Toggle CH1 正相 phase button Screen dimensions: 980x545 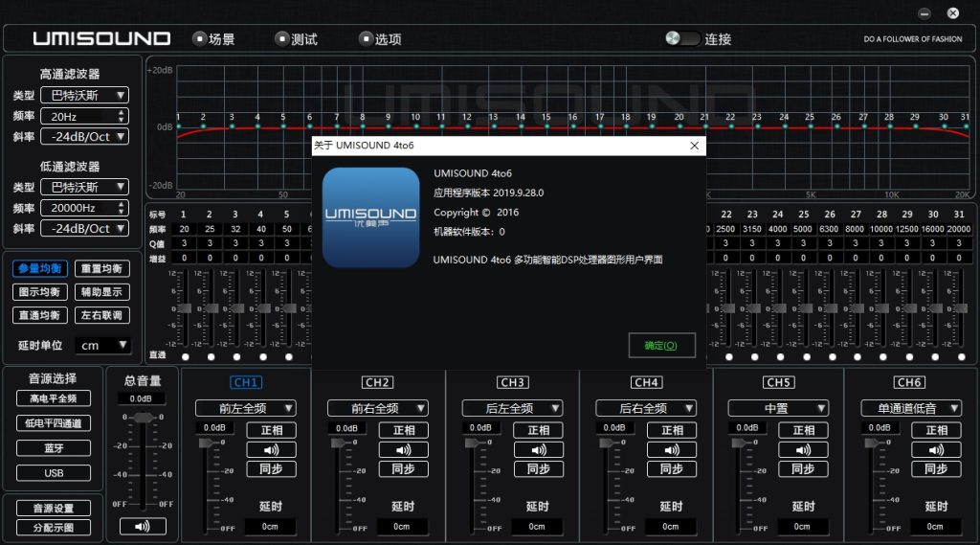click(271, 430)
